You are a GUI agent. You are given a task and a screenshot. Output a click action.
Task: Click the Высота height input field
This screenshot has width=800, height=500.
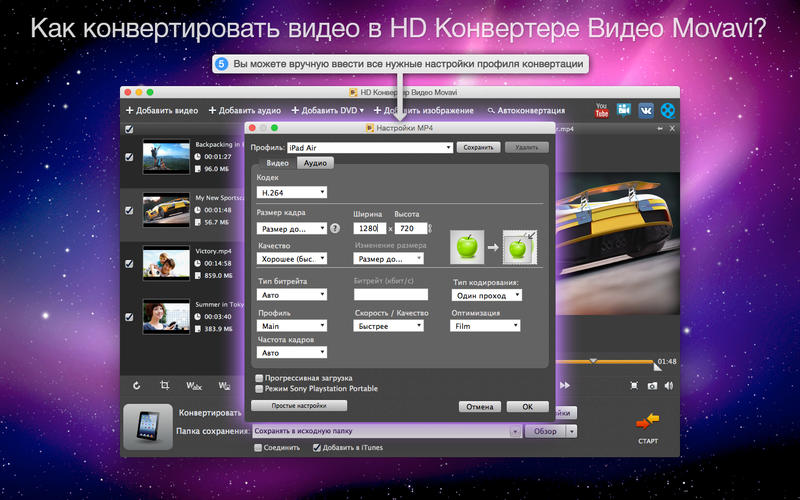(x=411, y=229)
